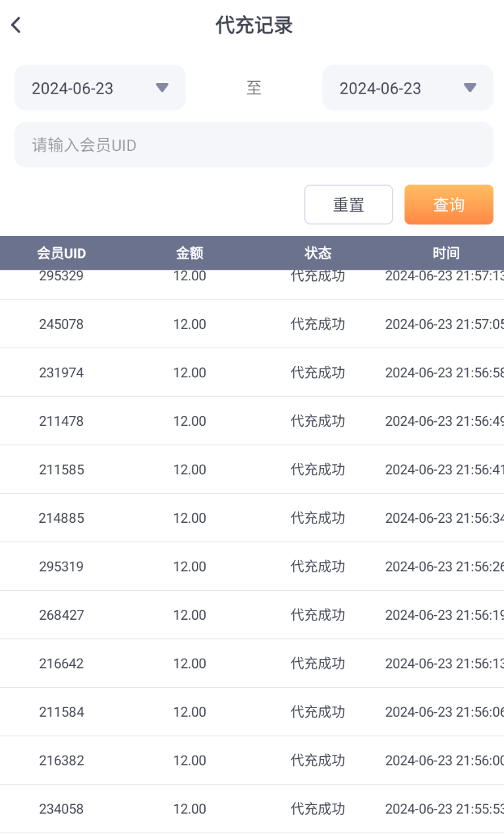The width and height of the screenshot is (504, 836).
Task: Tap the 代充成功 status for UID 216642
Action: tap(318, 663)
